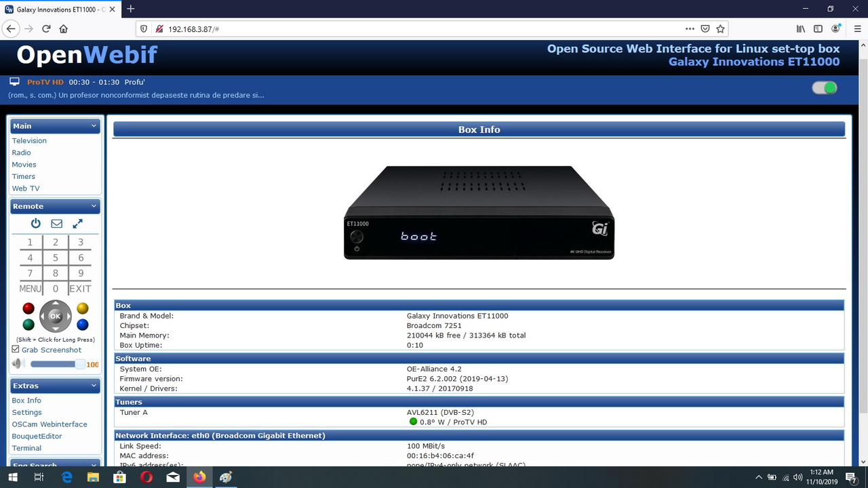Image resolution: width=868 pixels, height=488 pixels.
Task: Open the Settings link in Extras
Action: [x=27, y=412]
